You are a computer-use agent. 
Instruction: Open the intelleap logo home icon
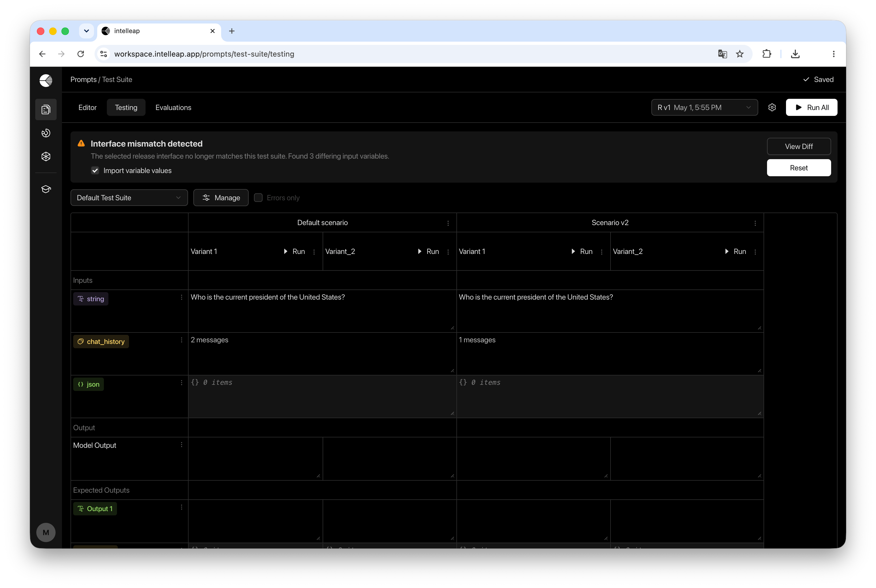tap(46, 80)
